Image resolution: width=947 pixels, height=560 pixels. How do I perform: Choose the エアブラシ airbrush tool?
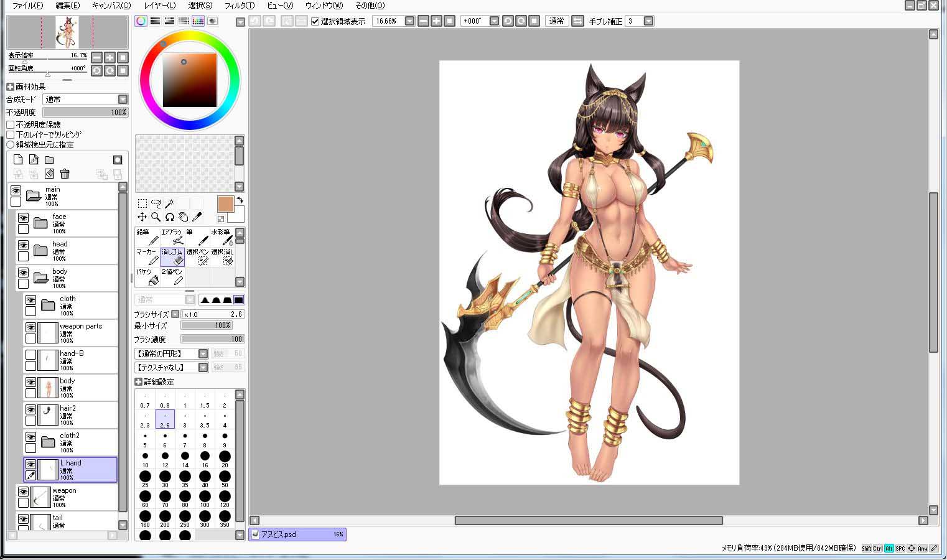pos(172,237)
